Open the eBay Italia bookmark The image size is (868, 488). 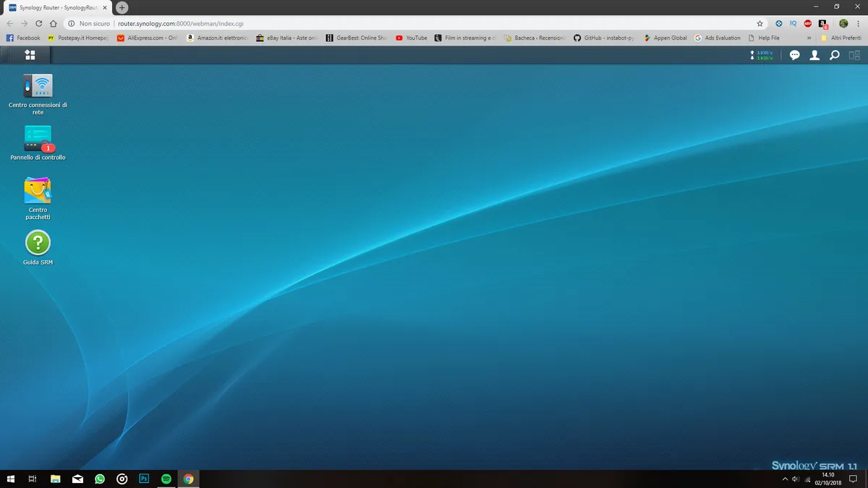(x=287, y=38)
